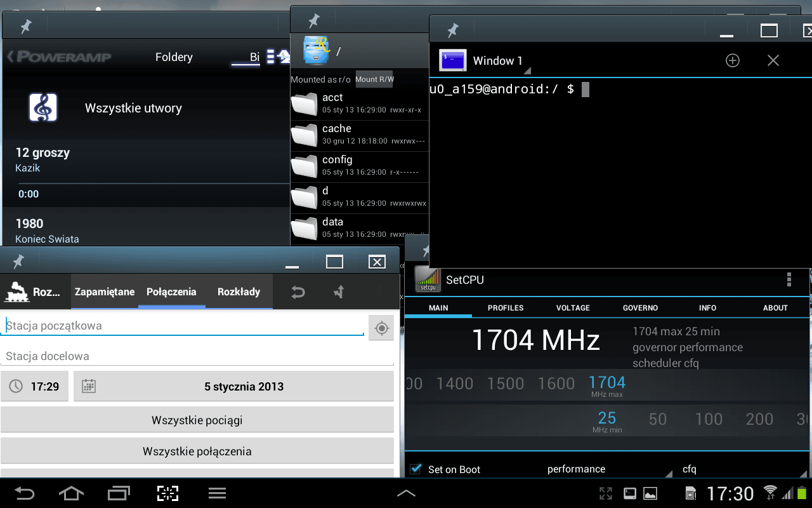Switch to SetCPU VOLTAGE tab
The height and width of the screenshot is (508, 812).
[x=573, y=307]
